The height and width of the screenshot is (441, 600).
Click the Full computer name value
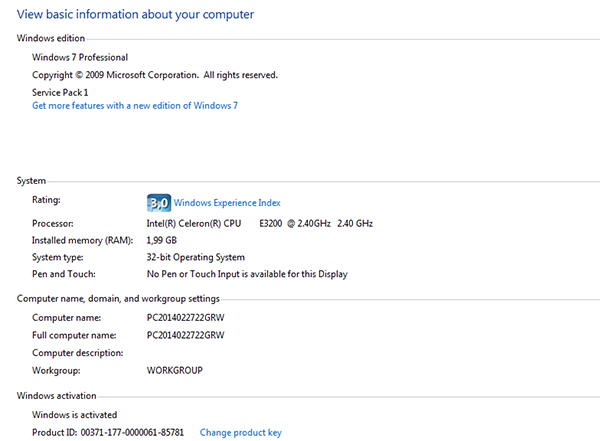[186, 335]
